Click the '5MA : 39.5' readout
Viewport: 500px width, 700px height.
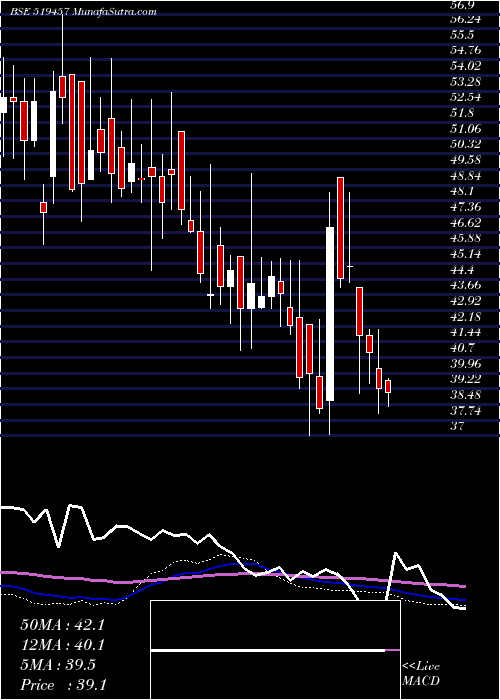click(58, 665)
